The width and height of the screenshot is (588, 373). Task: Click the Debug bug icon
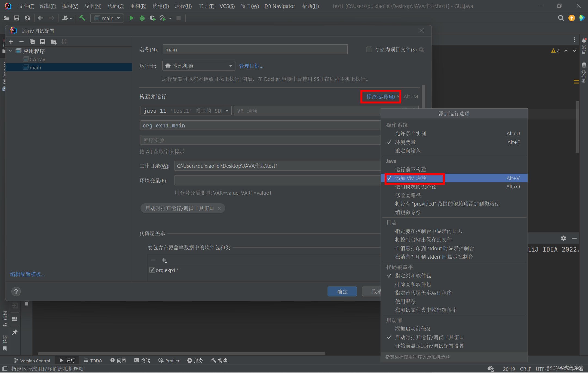coord(142,18)
